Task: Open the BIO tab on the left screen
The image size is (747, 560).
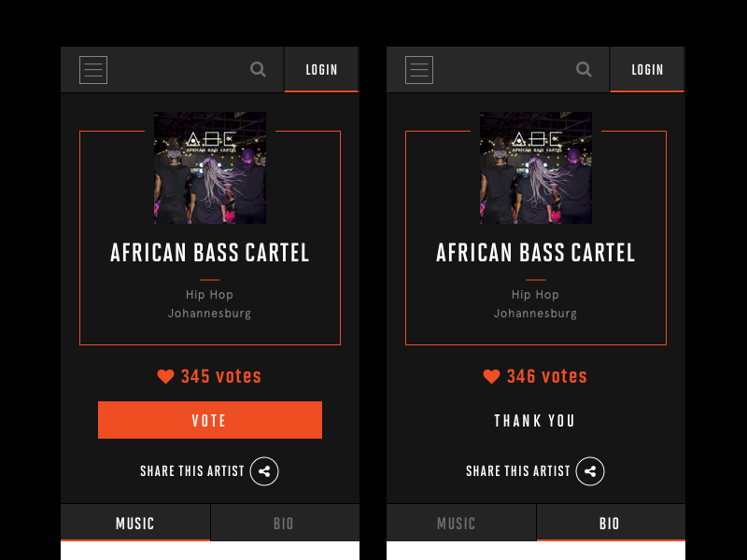Action: (284, 524)
